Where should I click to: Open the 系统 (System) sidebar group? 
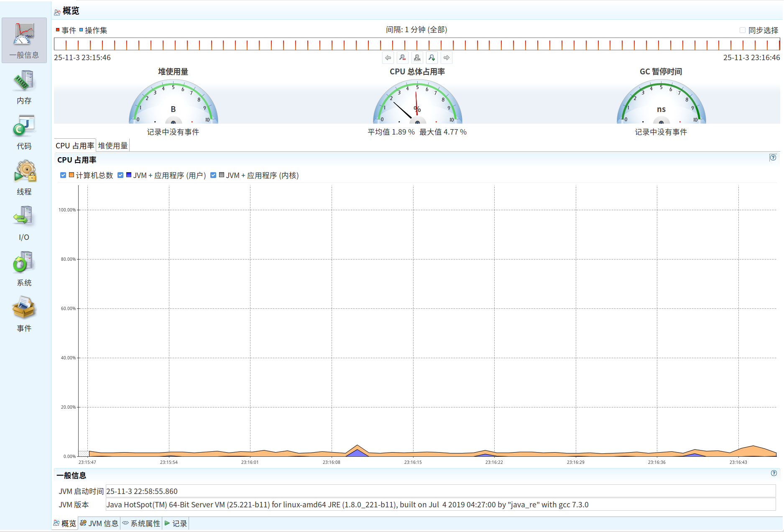click(x=24, y=270)
